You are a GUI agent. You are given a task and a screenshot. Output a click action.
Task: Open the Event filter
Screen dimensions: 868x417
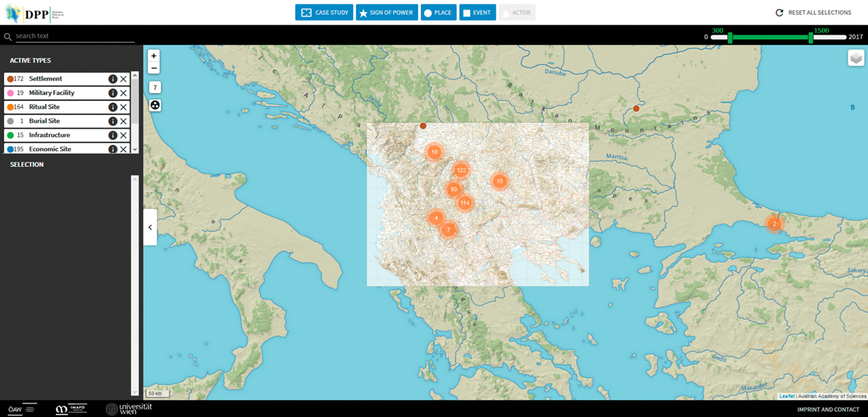point(477,13)
